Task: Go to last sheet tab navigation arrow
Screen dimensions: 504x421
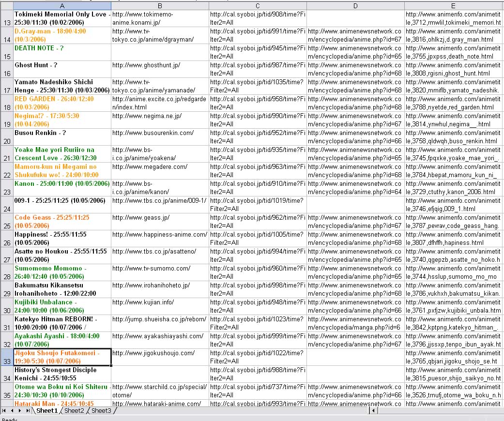Action: coord(28,410)
